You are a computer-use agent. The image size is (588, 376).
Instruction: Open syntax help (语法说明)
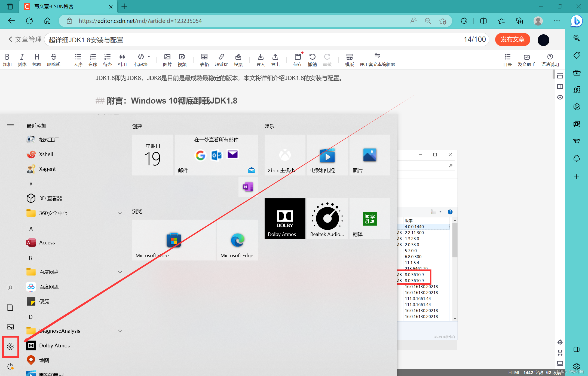(550, 60)
